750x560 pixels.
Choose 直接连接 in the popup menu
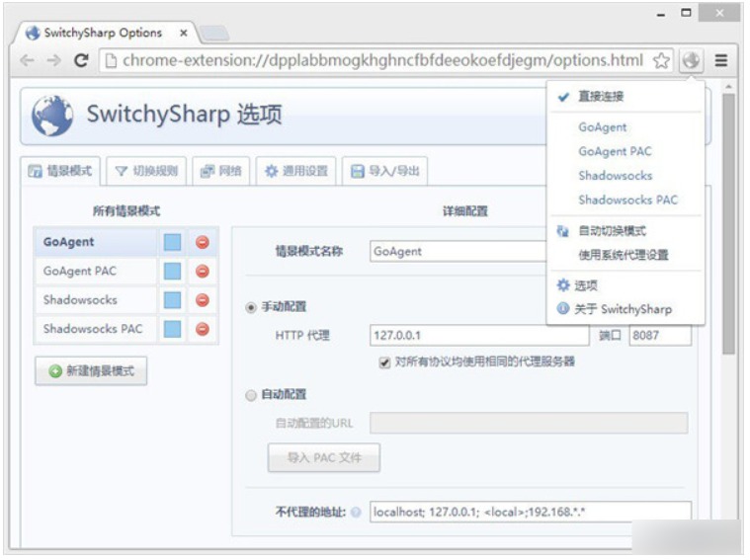tap(625, 97)
